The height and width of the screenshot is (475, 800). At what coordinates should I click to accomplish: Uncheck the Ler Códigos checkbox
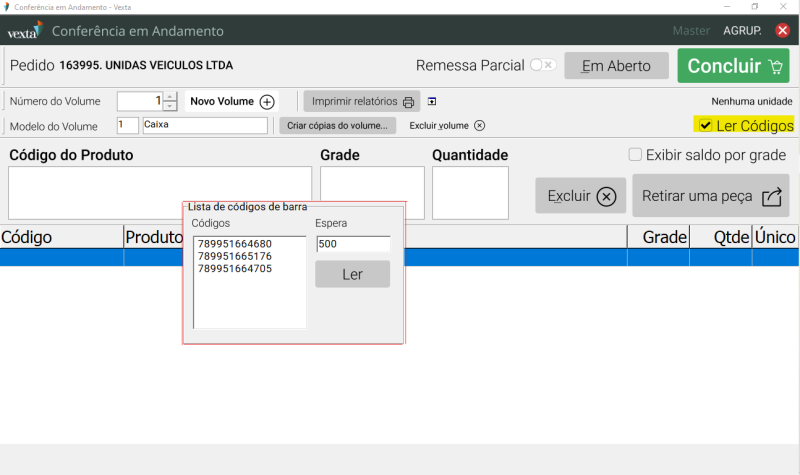coord(706,125)
